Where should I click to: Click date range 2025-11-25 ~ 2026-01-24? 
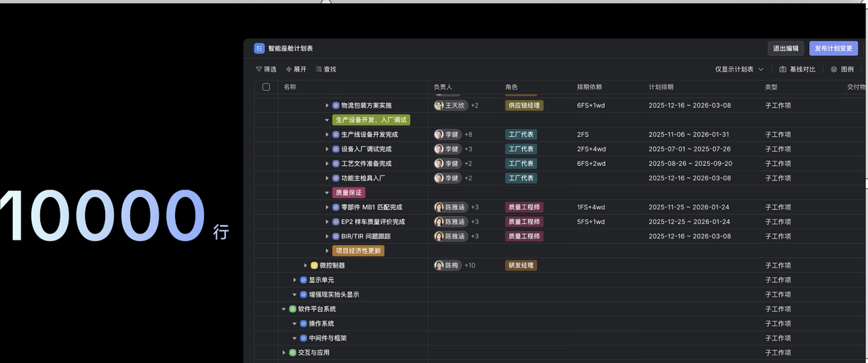pos(689,207)
